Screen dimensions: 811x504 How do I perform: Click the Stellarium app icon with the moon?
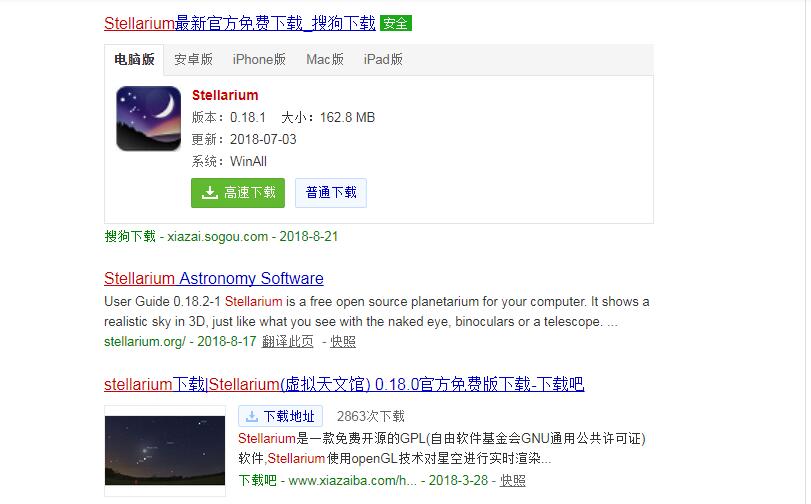point(148,118)
